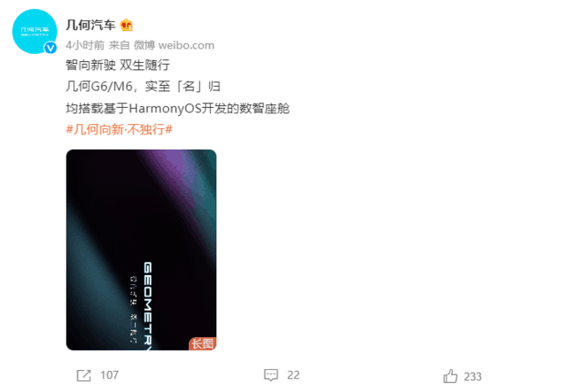
Task: Open the 几何汽车 round profile avatar
Action: [x=35, y=32]
